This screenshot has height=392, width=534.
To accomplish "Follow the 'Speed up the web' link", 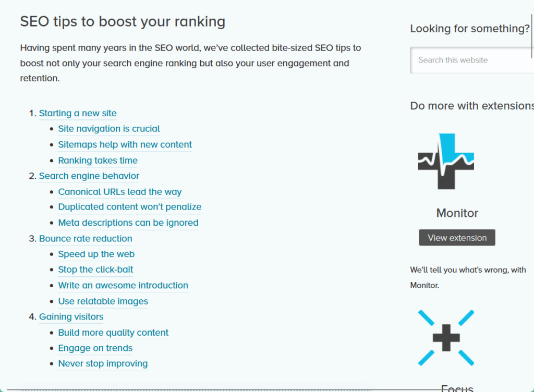I will (x=96, y=254).
